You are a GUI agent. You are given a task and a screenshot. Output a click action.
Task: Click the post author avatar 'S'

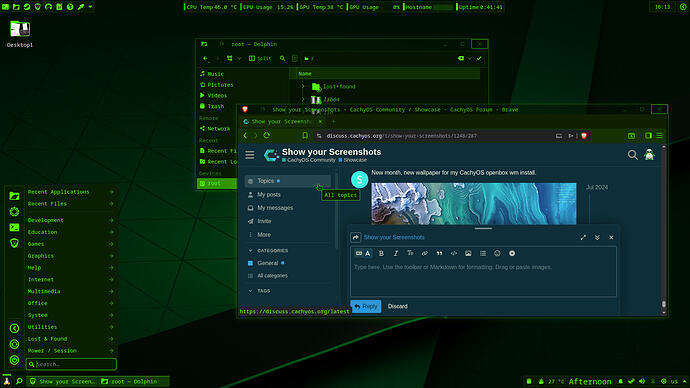[360, 179]
